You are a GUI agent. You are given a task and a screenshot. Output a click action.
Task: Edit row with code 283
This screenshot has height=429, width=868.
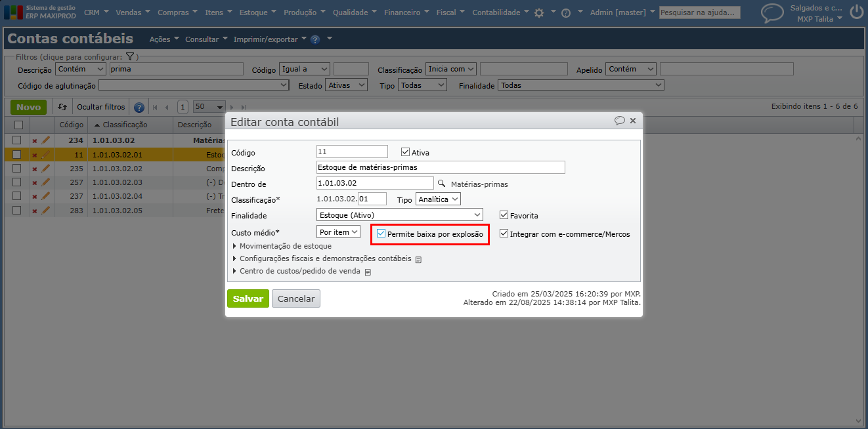tap(45, 211)
